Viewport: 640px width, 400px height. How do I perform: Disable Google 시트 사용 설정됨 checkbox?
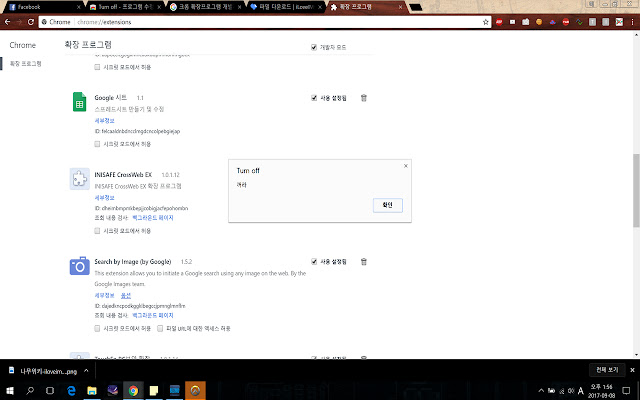pyautogui.click(x=314, y=98)
